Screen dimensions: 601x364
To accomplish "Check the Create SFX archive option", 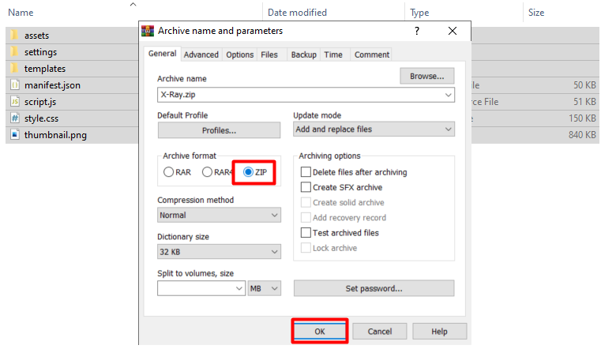I will [306, 187].
